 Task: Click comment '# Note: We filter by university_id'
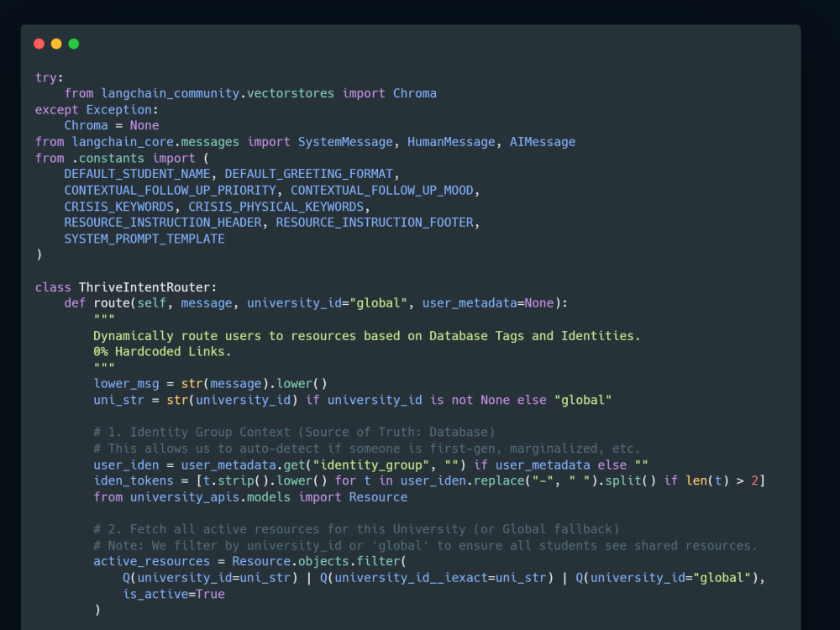(x=425, y=545)
